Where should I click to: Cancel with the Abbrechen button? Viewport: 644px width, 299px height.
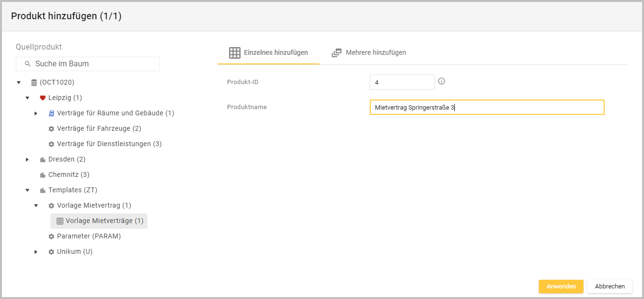point(609,287)
